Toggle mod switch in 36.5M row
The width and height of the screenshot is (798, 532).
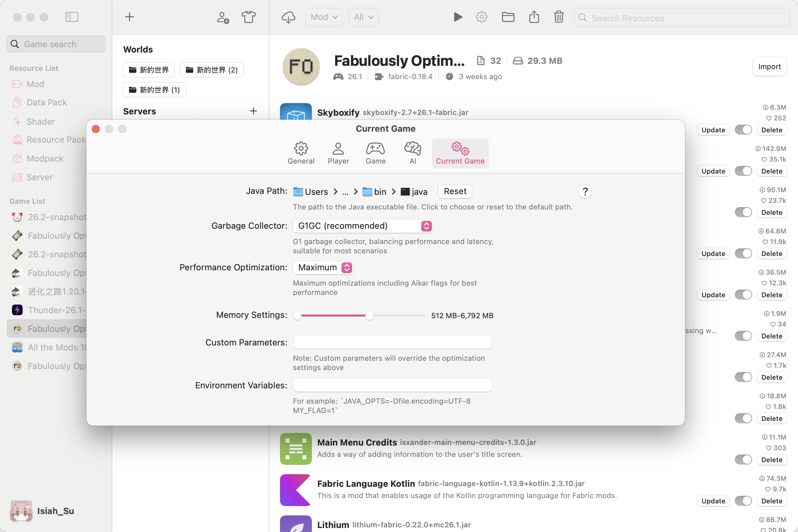click(743, 295)
